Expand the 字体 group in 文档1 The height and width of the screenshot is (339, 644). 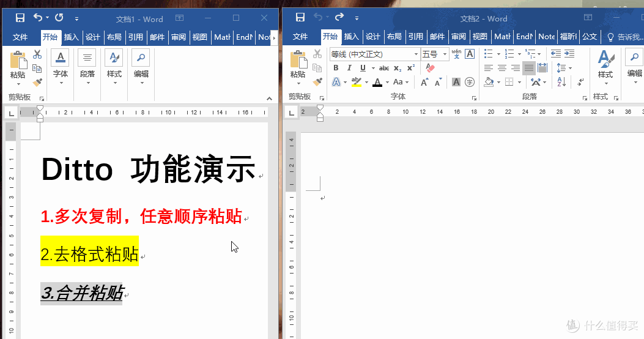(61, 68)
